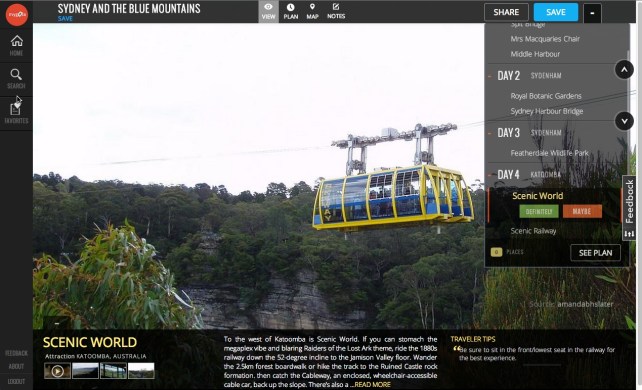642x390 pixels.
Task: Select Sydney Harbour Bridge in the itinerary
Action: coord(547,111)
